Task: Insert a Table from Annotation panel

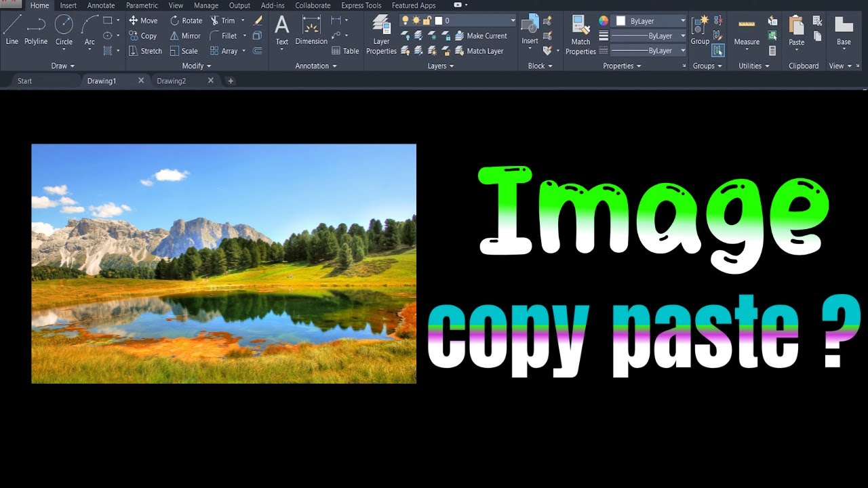Action: click(345, 51)
